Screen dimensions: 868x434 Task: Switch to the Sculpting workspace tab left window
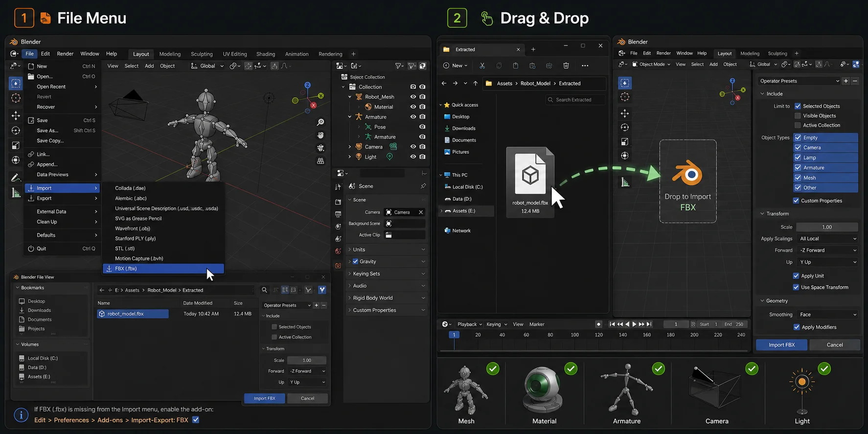(202, 54)
